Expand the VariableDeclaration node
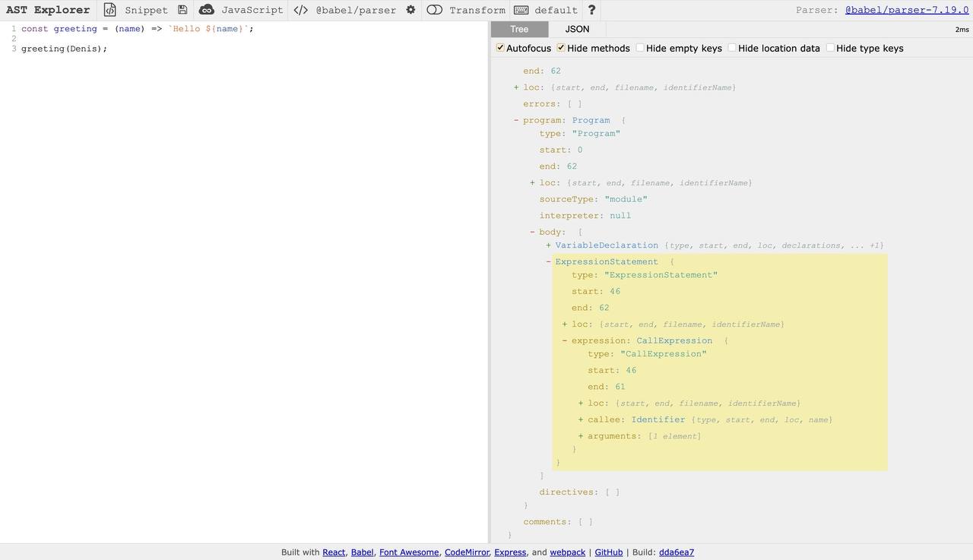 (548, 245)
